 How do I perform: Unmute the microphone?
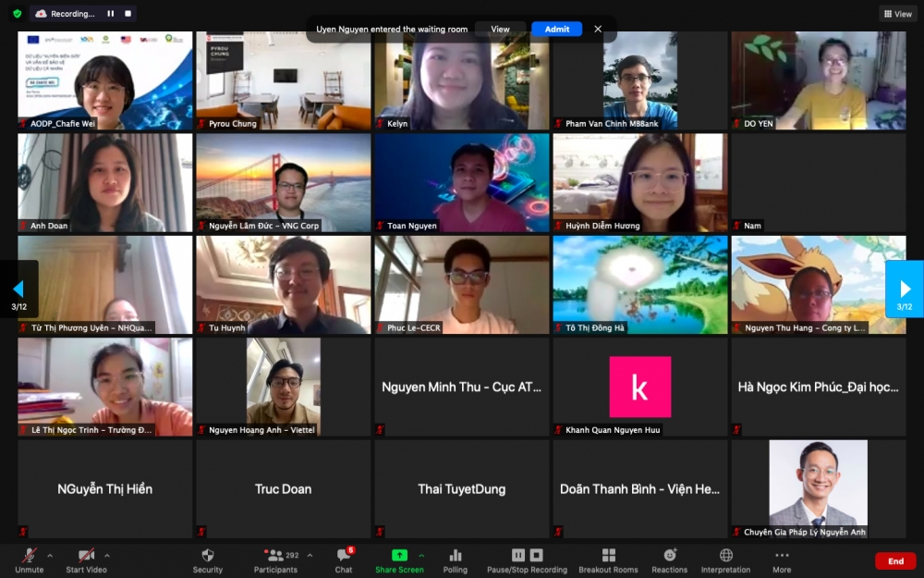coord(30,560)
